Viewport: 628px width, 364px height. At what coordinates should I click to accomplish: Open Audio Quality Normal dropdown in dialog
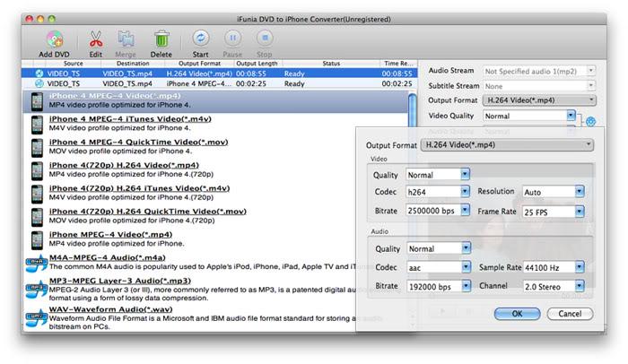(x=439, y=248)
